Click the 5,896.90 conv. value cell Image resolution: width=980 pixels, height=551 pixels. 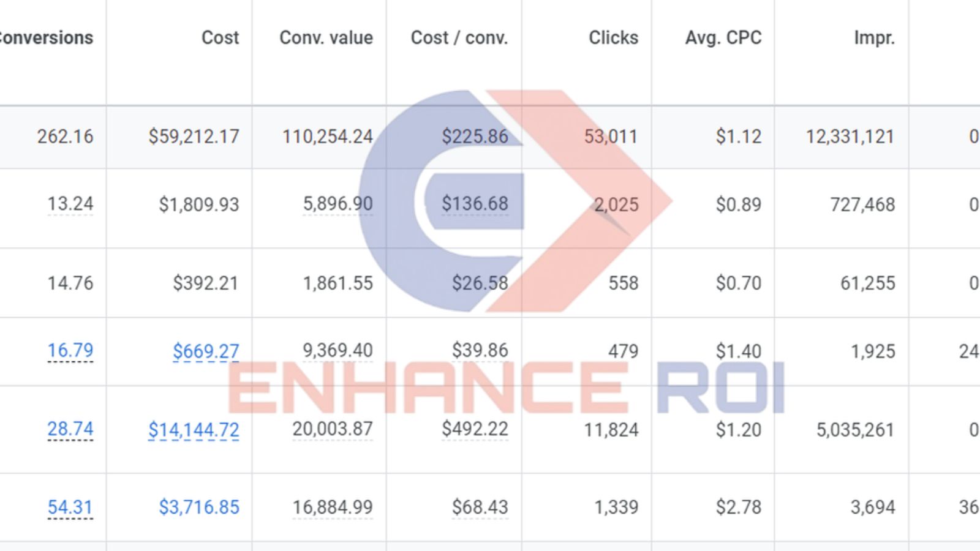click(x=337, y=204)
